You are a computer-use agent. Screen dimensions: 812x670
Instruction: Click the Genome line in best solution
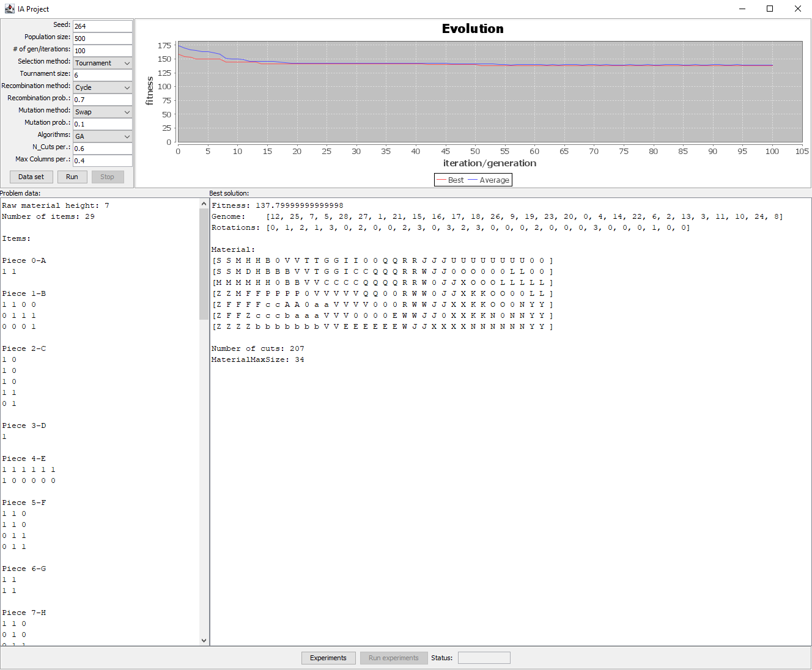point(497,216)
